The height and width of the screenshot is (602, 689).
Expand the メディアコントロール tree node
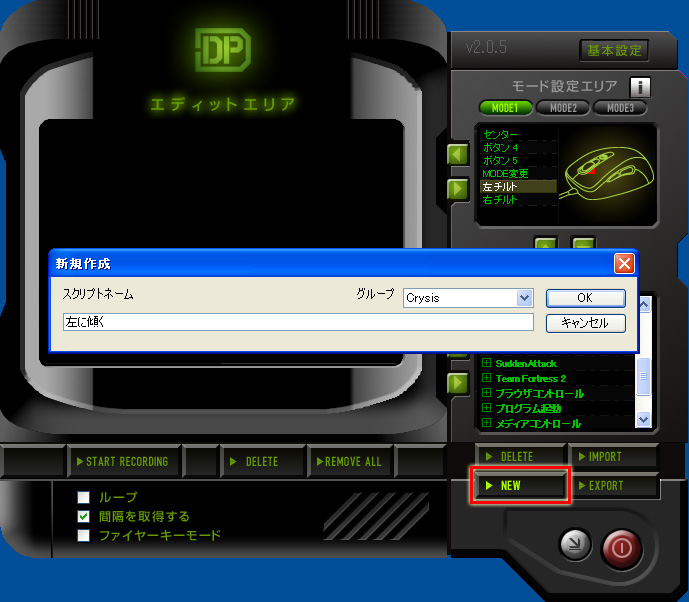[x=487, y=424]
